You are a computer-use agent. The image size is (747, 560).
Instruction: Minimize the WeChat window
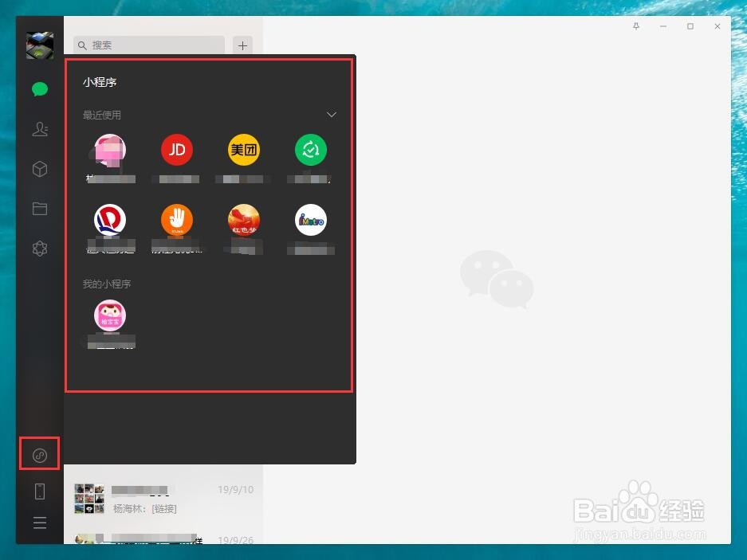pos(663,26)
